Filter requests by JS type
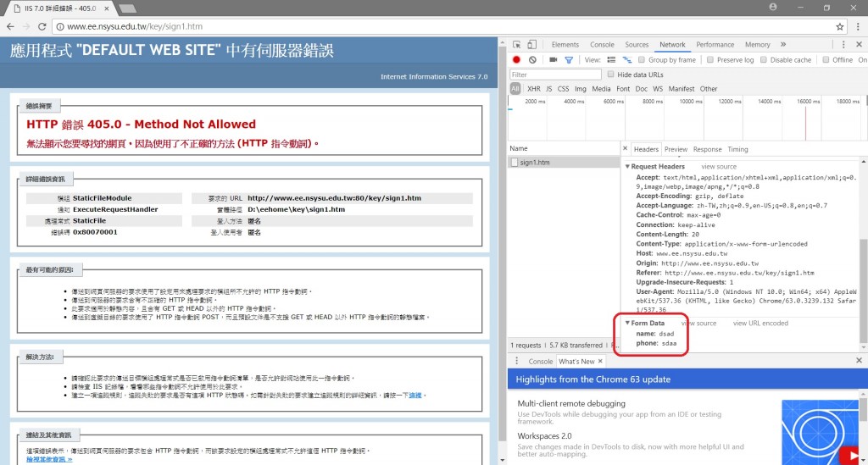 point(548,89)
